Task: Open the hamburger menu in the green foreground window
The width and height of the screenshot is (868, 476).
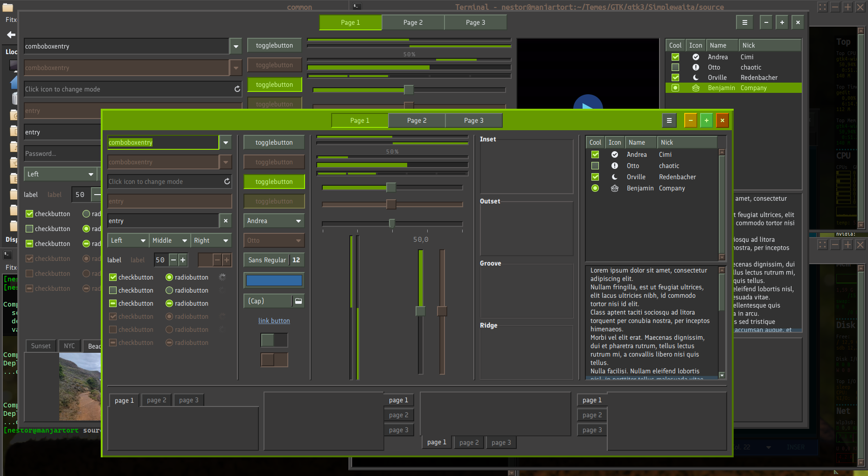Action: point(669,120)
